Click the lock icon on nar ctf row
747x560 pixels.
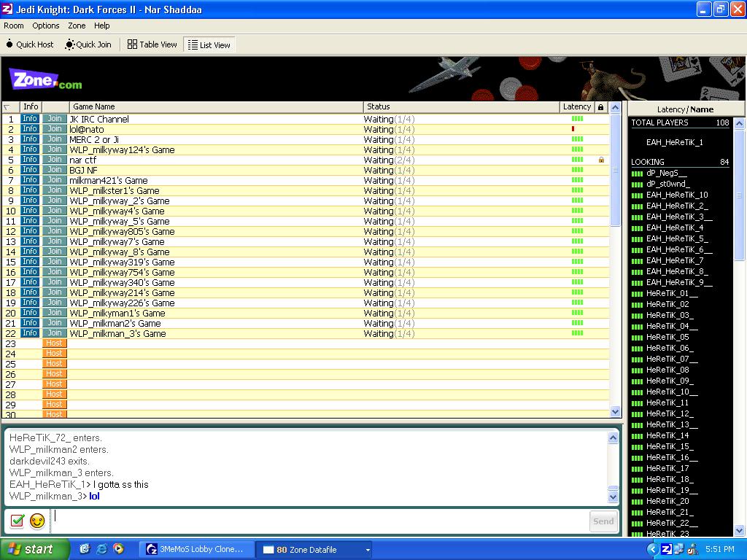click(601, 160)
